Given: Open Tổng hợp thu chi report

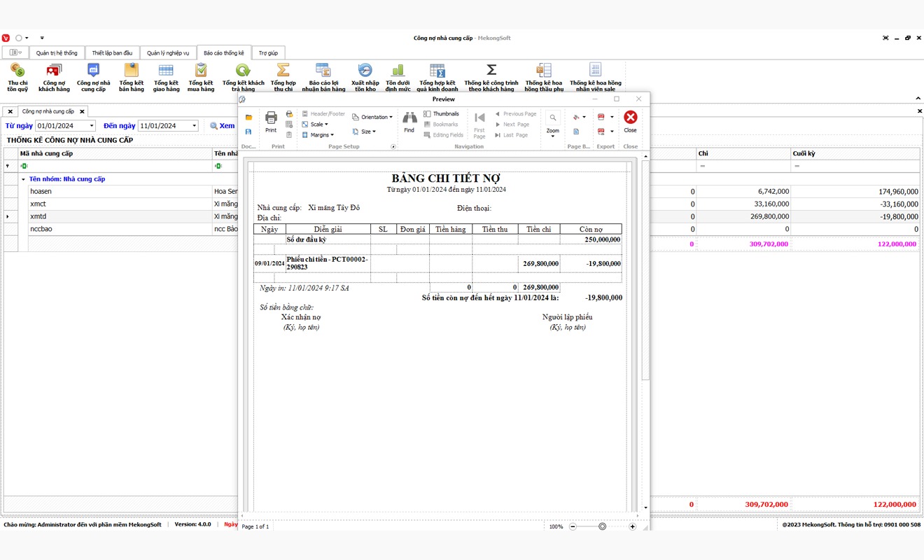Looking at the screenshot, I should click(283, 77).
